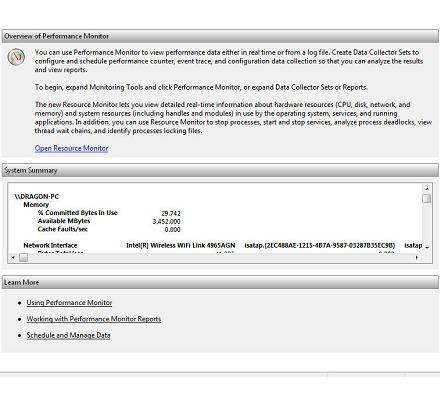Click System Summary vertical scroll up arrow
The width and height of the screenshot is (440, 406).
(427, 189)
